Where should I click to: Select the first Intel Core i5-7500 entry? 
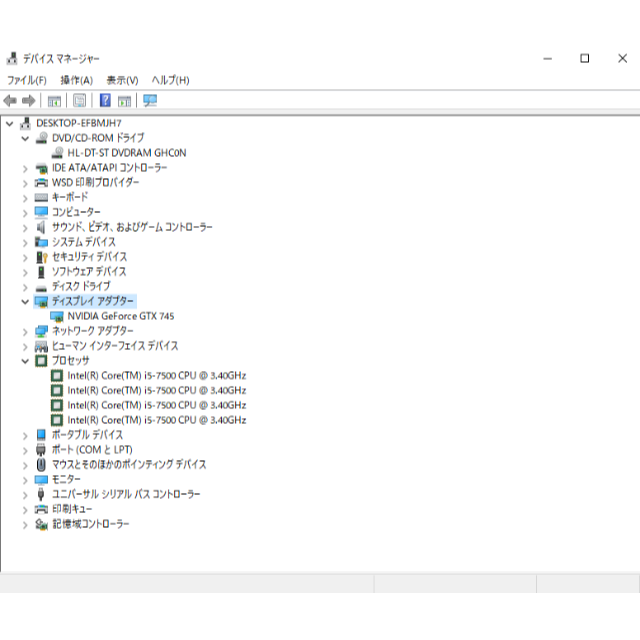point(157,376)
